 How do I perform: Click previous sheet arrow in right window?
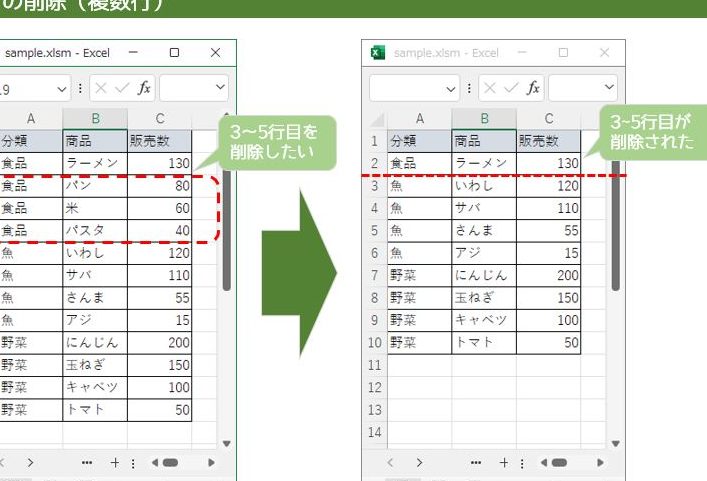pos(390,463)
